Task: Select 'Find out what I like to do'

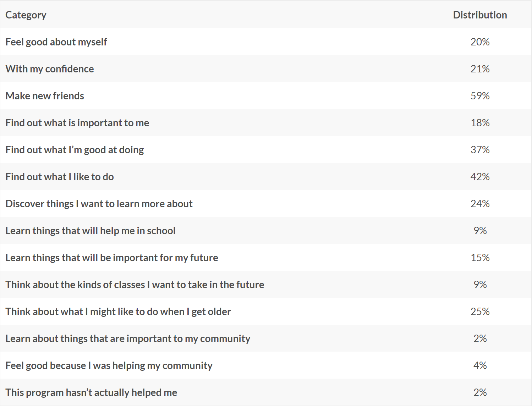Action: tap(60, 177)
